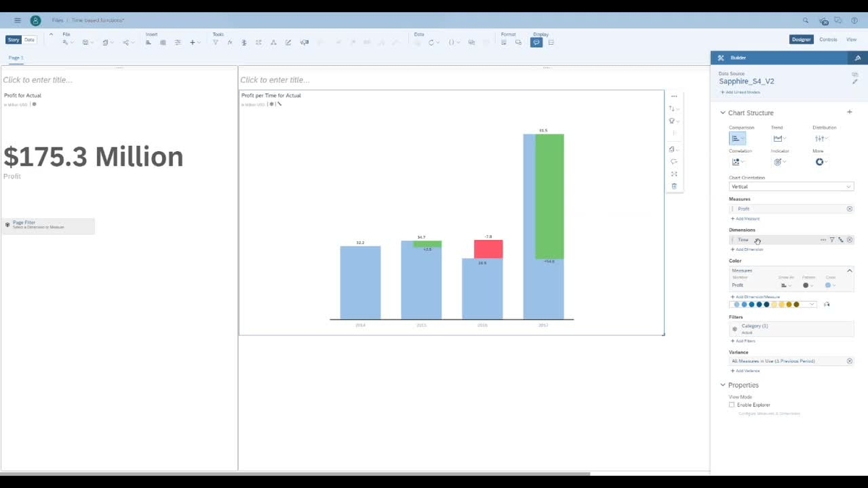
Task: Remove the Profit measure
Action: click(849, 209)
